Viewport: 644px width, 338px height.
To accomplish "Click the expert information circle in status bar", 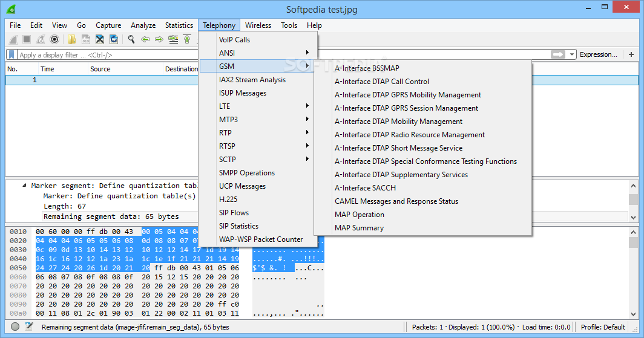I will tap(15, 327).
